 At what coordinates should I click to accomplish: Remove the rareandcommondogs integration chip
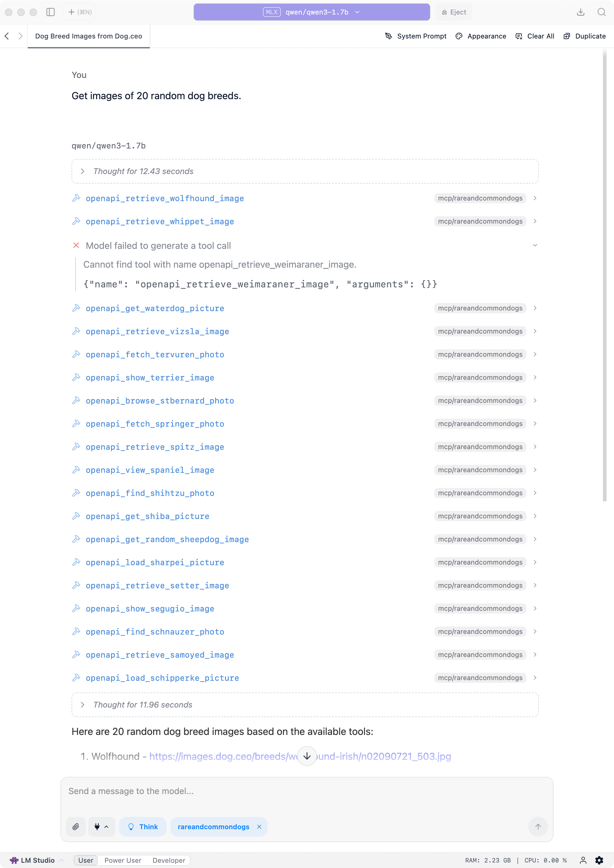[x=260, y=826]
